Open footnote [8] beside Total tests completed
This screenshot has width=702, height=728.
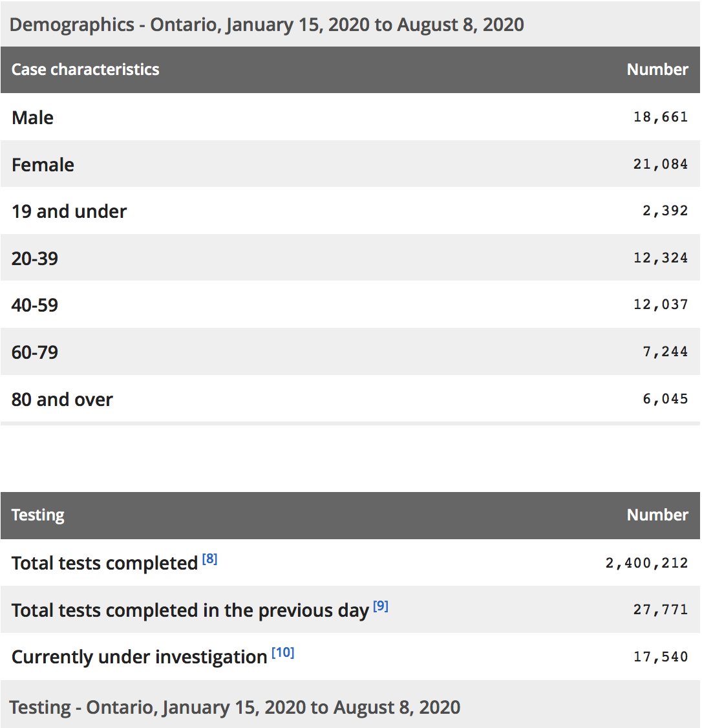[x=210, y=559]
